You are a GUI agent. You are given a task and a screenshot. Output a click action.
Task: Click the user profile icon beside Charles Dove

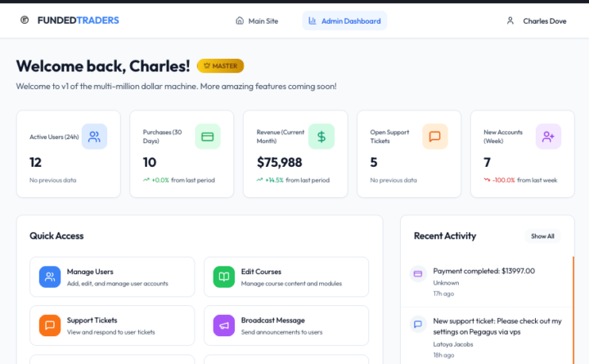click(510, 20)
